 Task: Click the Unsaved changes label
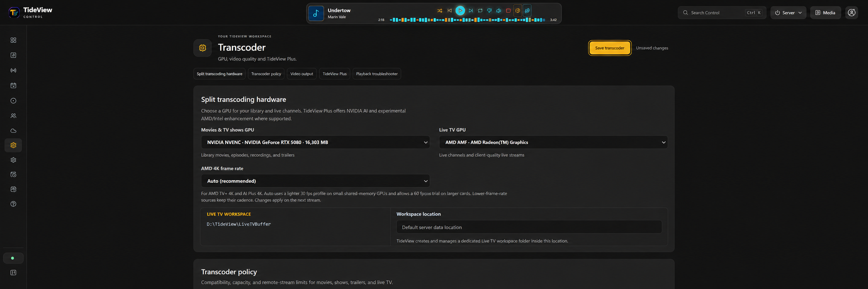point(652,48)
